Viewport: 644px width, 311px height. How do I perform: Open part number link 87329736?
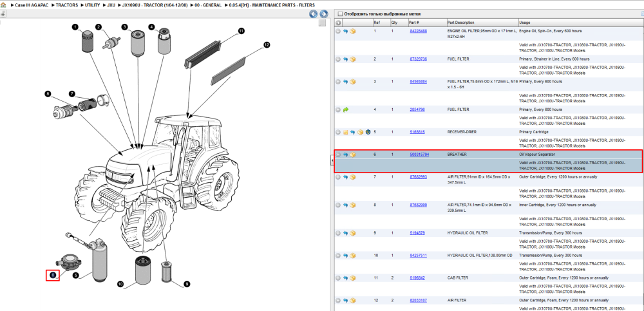point(418,59)
